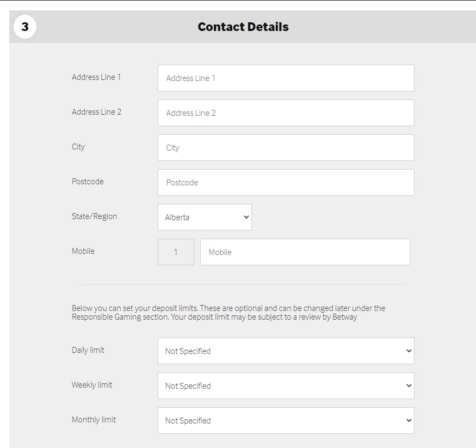Open the Weekly limit dropdown
This screenshot has width=476, height=448.
pos(286,385)
